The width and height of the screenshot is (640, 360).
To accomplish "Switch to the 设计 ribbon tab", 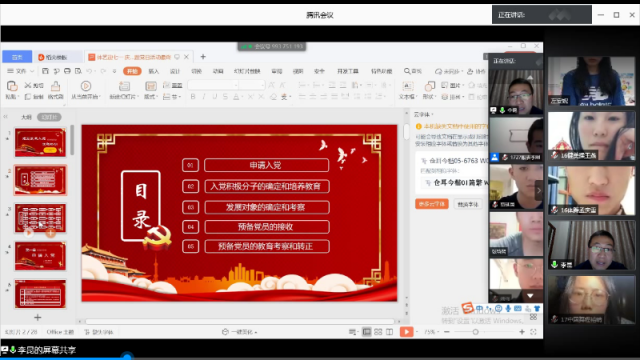I will point(175,71).
